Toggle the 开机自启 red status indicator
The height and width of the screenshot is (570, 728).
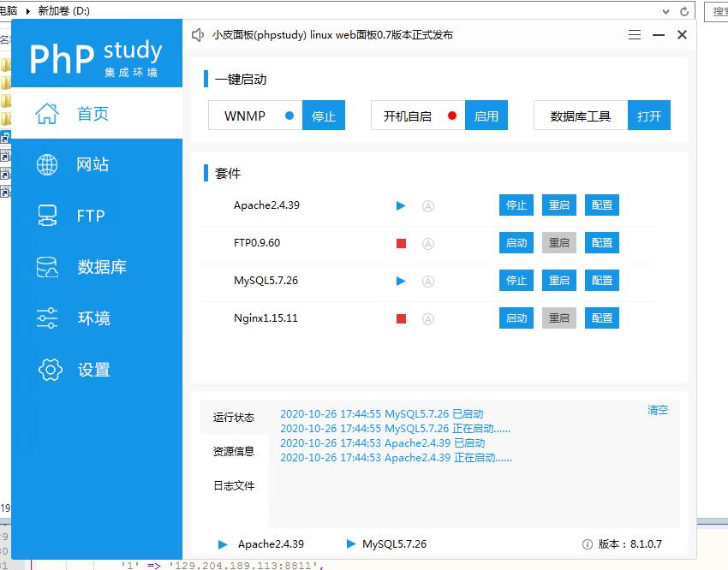452,116
